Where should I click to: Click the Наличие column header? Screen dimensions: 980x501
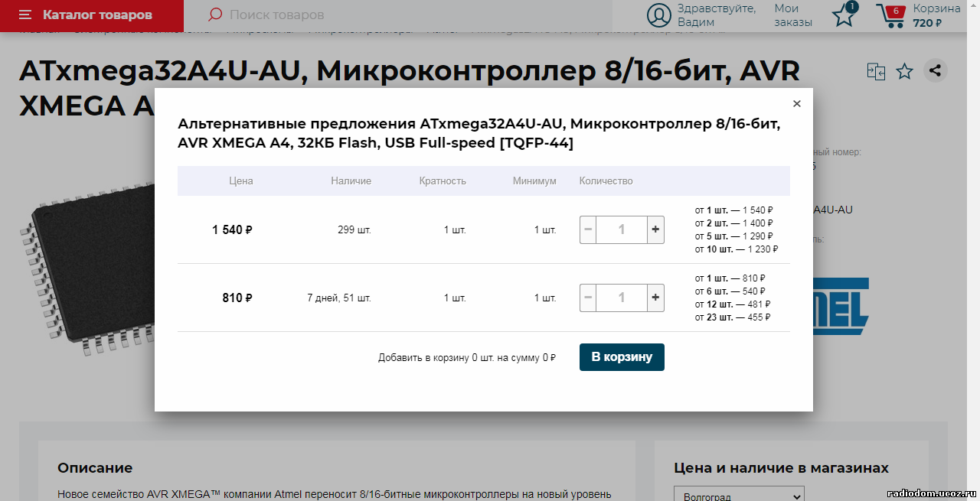click(351, 181)
